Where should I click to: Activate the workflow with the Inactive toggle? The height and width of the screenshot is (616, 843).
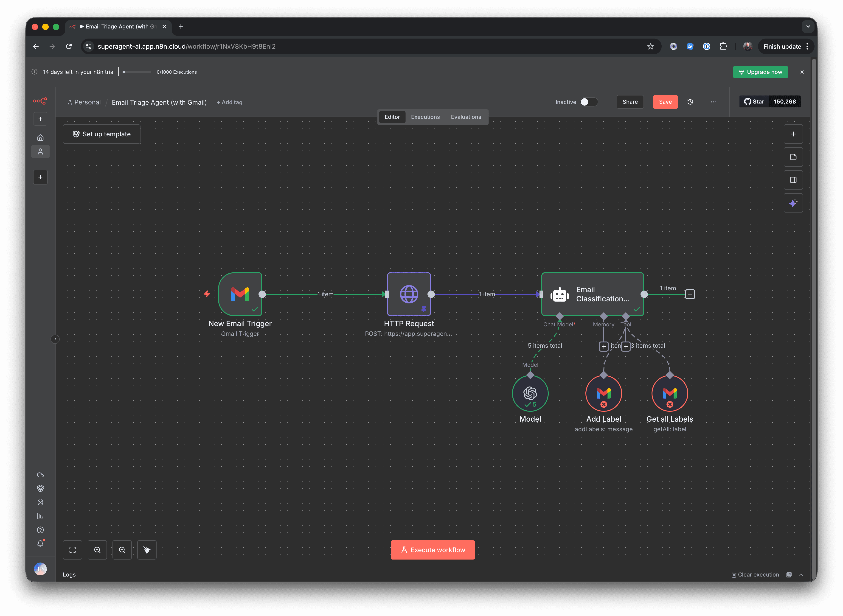tap(589, 102)
